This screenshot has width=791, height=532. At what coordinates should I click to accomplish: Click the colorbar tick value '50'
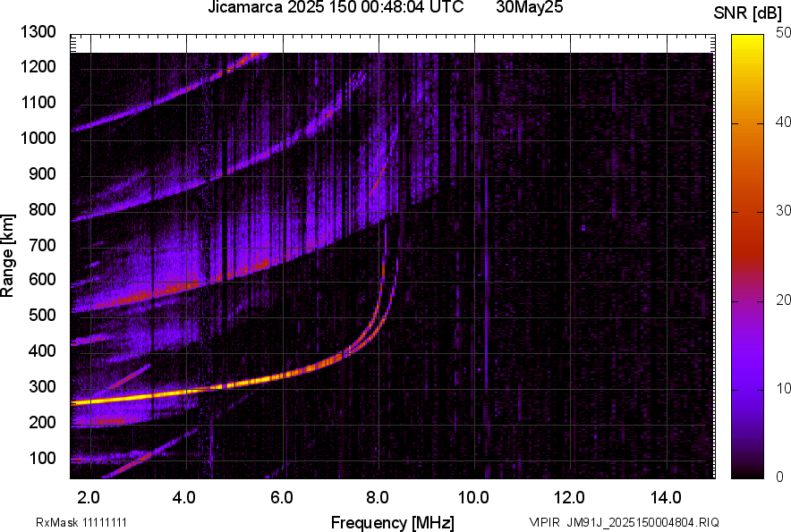783,33
